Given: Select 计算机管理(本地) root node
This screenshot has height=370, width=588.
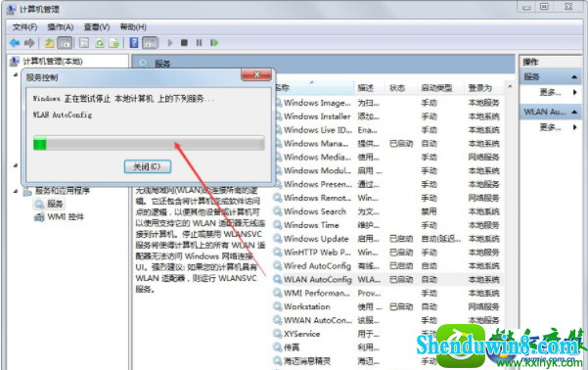Looking at the screenshot, I should 53,61.
